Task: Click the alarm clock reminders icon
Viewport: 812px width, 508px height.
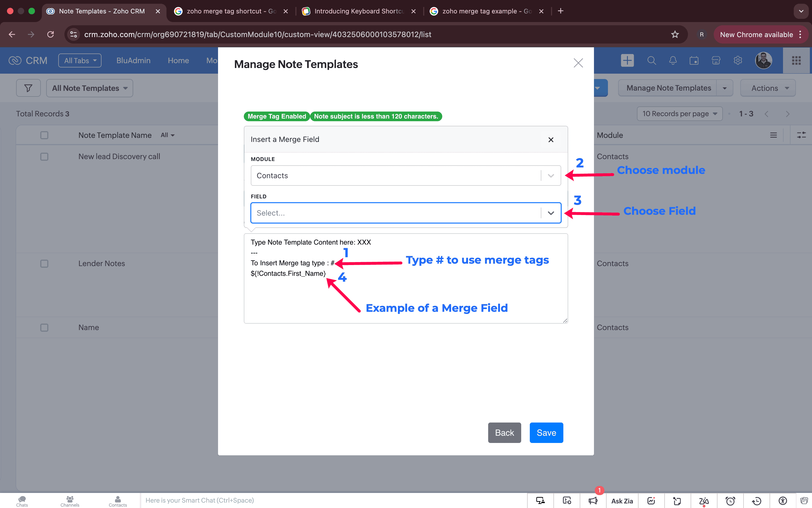Action: pyautogui.click(x=730, y=500)
